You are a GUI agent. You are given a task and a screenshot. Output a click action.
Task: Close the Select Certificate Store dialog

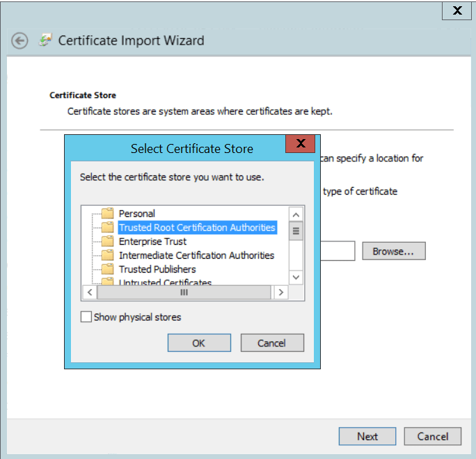tap(301, 144)
